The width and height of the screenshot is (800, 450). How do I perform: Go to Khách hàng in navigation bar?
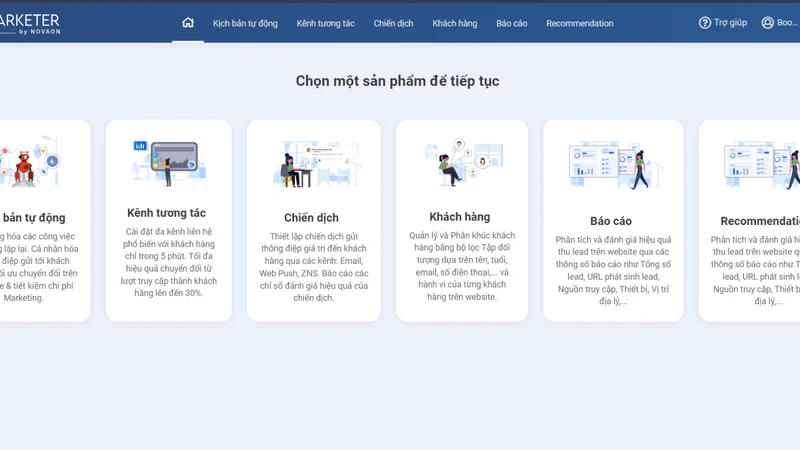[x=455, y=23]
